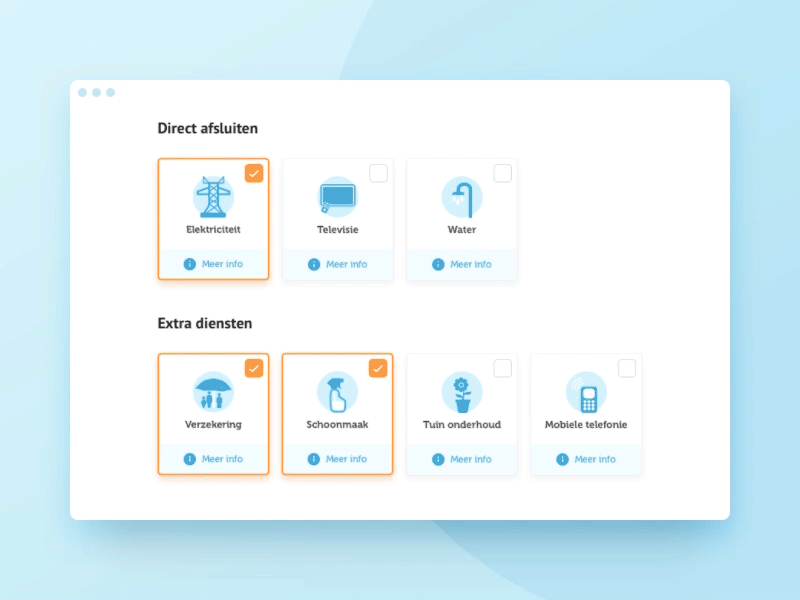This screenshot has width=800, height=600.
Task: Click the Schoonmaak spray bottle icon
Action: (337, 393)
